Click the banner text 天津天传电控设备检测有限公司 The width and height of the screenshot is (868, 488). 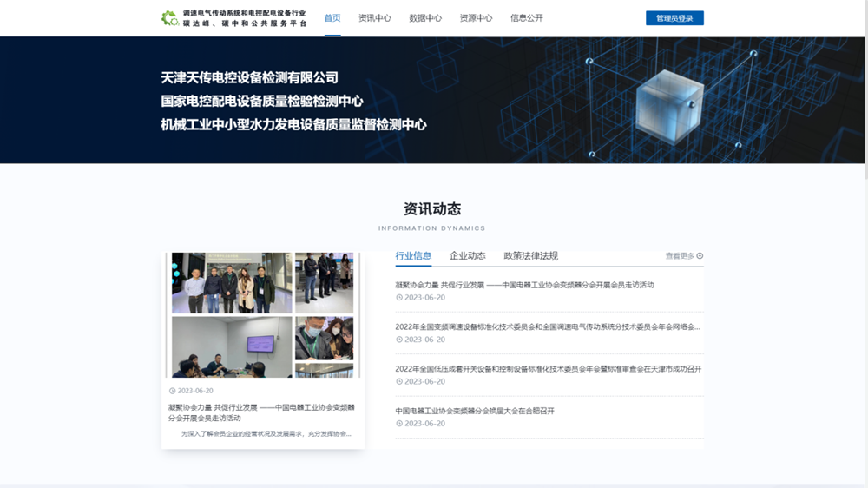[x=249, y=77]
